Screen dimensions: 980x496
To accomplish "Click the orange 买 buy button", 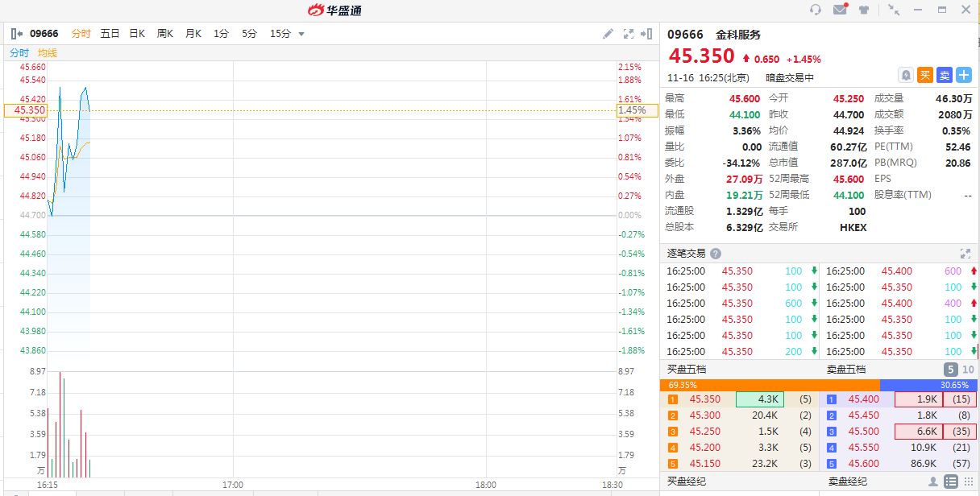I will [925, 75].
